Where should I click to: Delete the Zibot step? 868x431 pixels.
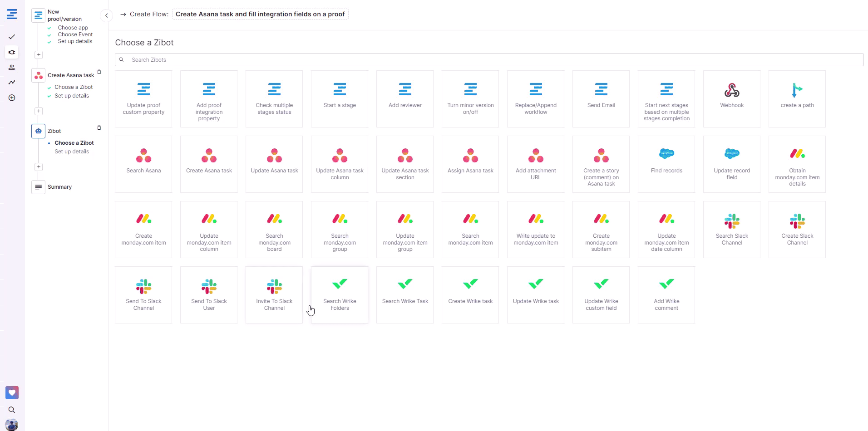tap(99, 127)
